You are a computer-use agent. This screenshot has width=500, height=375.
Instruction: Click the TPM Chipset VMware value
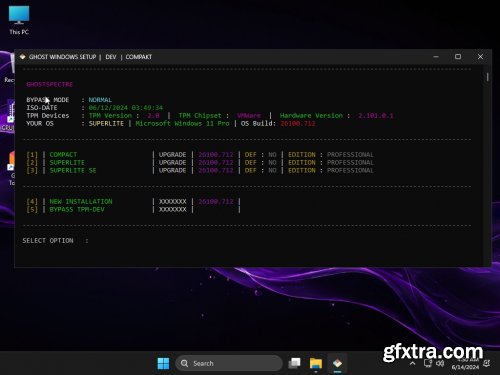click(x=249, y=116)
